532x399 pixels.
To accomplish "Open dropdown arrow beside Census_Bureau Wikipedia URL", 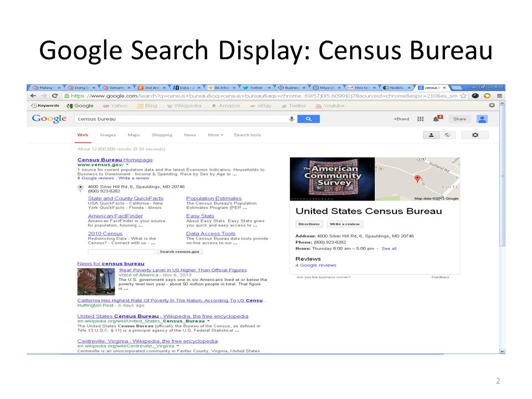I will click(x=208, y=321).
